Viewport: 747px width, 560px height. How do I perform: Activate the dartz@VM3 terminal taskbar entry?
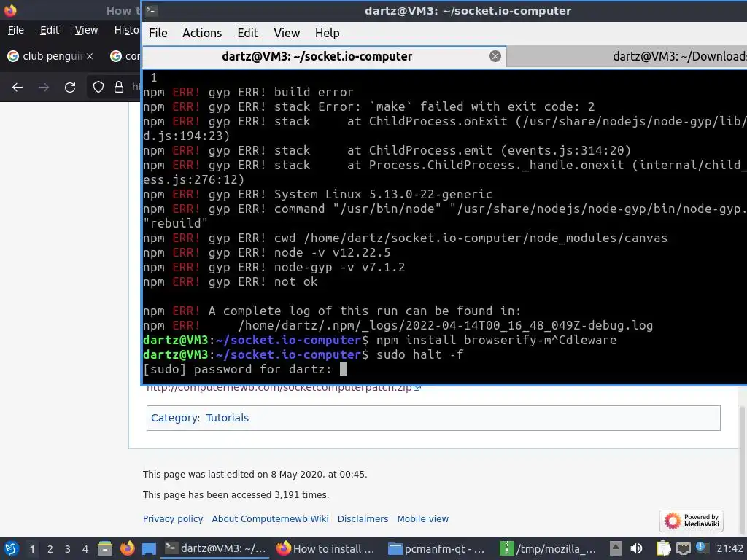click(x=215, y=548)
